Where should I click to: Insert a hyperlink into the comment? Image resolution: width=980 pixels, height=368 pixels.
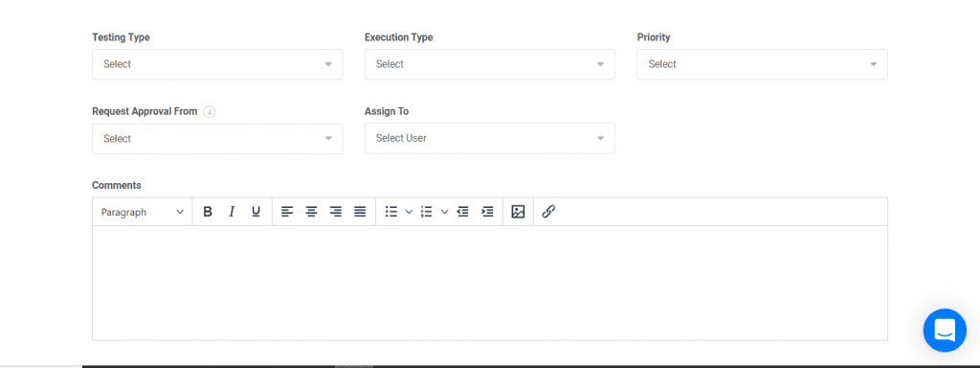coord(548,212)
